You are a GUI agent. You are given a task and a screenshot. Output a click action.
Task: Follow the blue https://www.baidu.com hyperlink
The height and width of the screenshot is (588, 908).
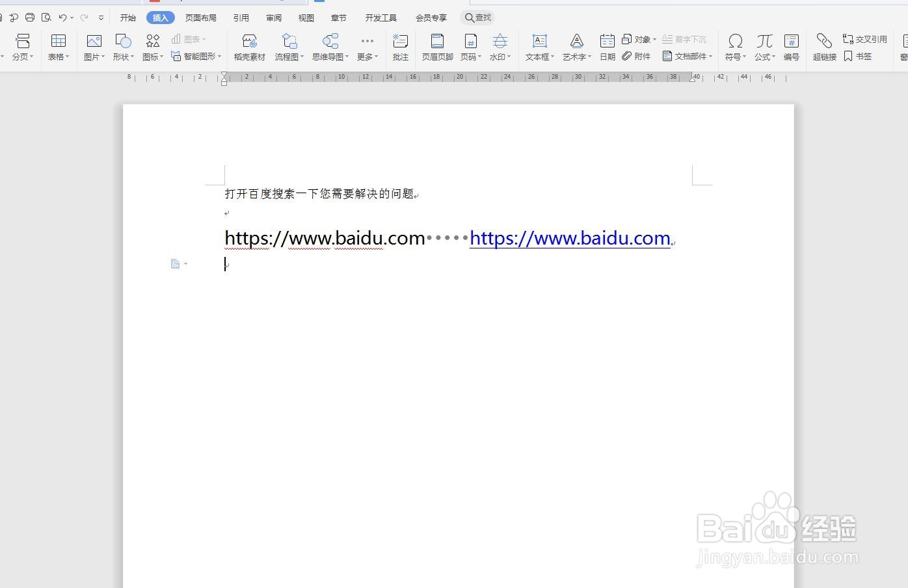point(570,238)
